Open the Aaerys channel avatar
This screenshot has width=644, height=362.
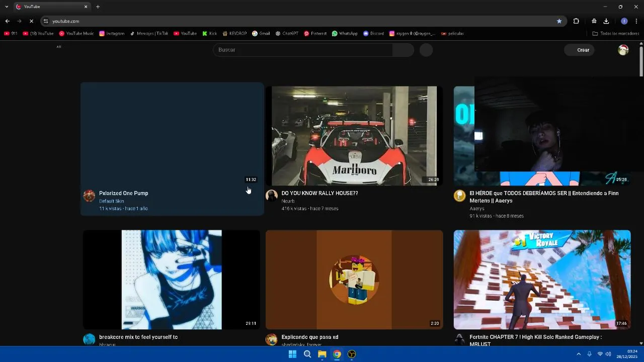coord(460,196)
